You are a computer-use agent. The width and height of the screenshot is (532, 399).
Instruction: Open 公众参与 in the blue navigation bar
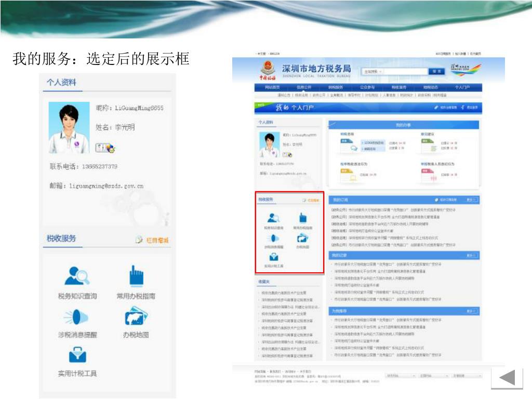pyautogui.click(x=367, y=87)
